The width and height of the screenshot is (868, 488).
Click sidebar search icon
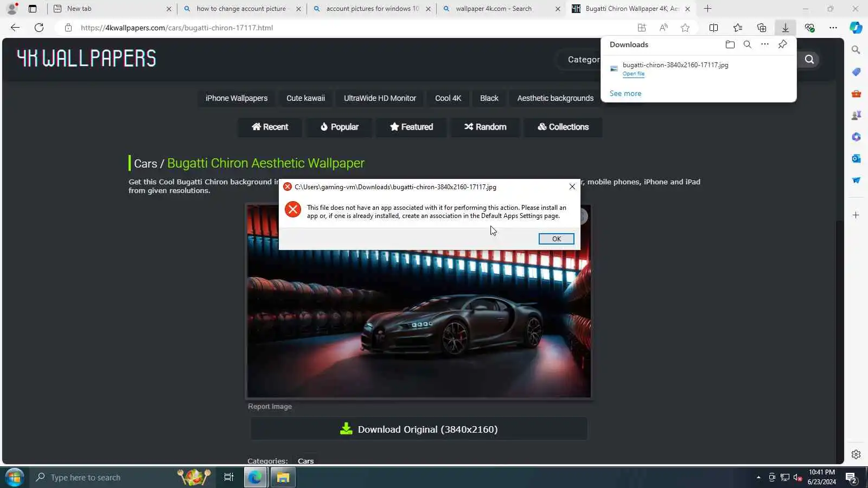coord(856,50)
